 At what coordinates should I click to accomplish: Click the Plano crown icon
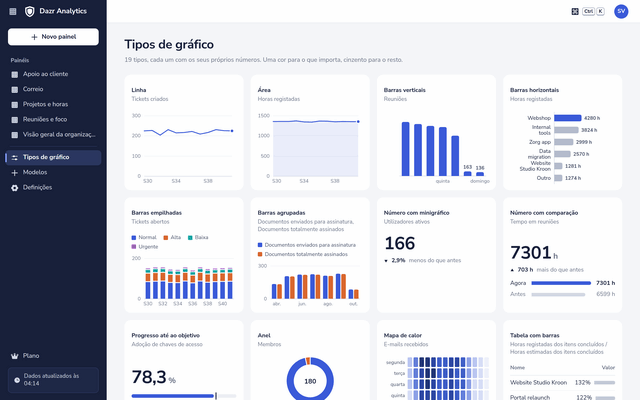coord(15,356)
